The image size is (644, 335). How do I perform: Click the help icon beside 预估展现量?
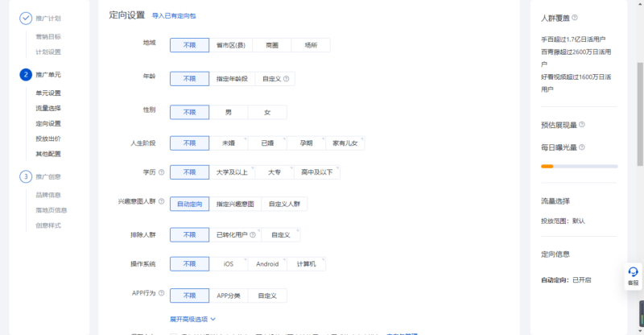coord(582,125)
